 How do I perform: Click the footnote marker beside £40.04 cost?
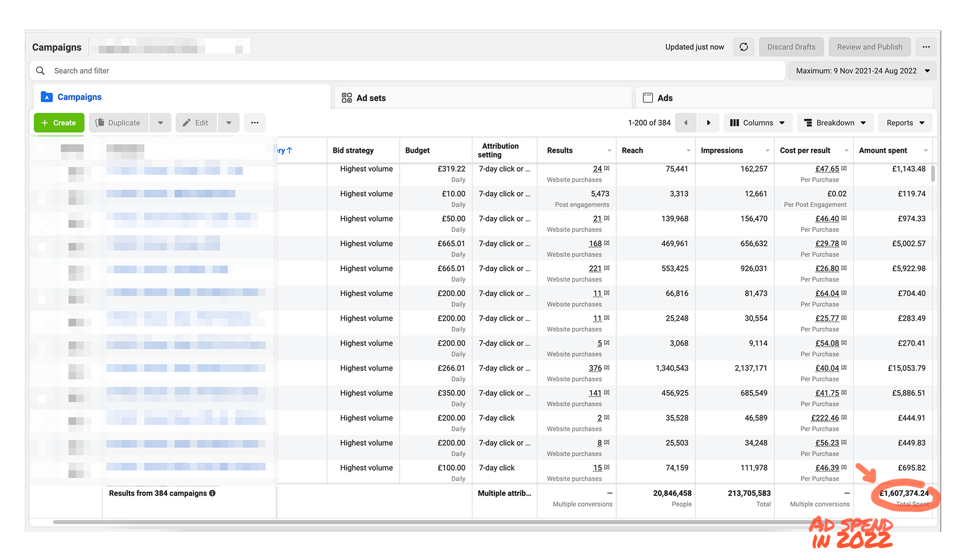844,368
